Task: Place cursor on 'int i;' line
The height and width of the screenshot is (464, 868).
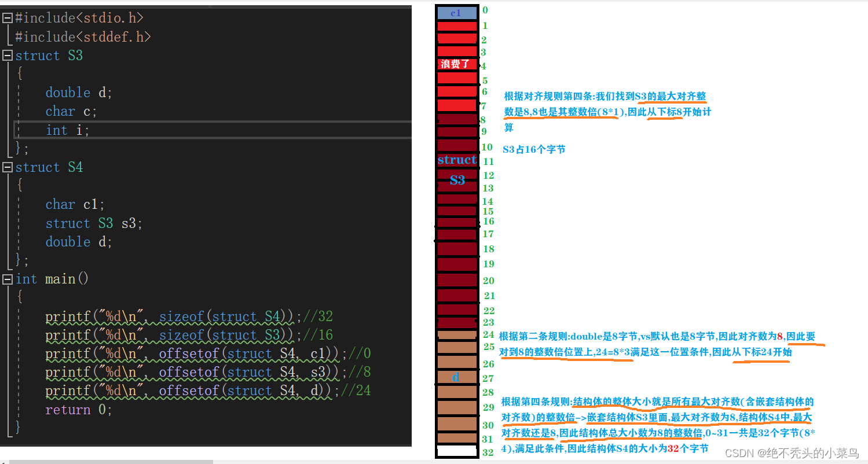Action: 68,130
